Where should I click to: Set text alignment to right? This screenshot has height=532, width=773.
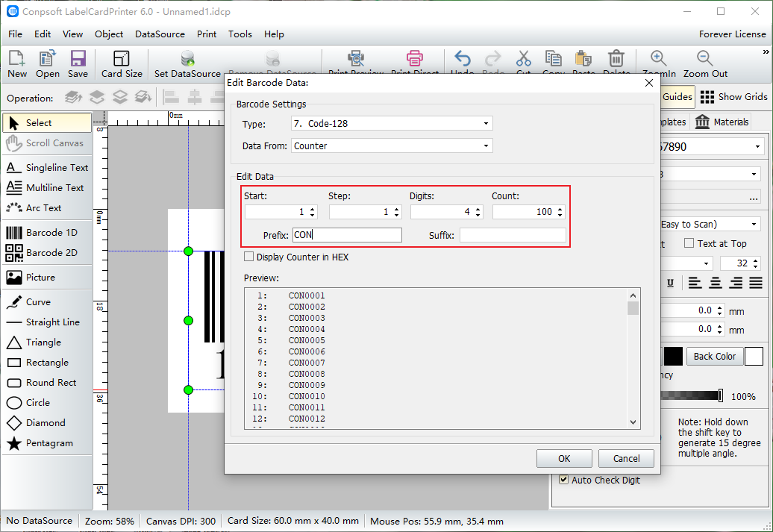pyautogui.click(x=736, y=283)
